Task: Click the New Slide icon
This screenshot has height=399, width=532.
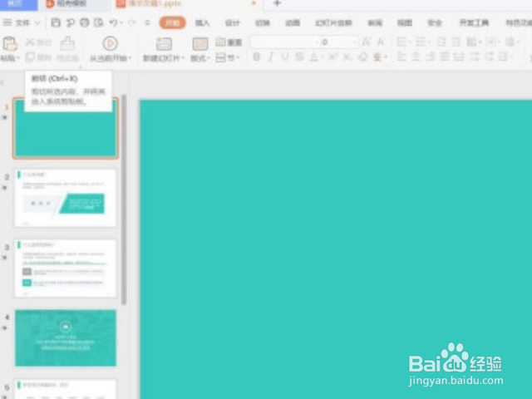Action: 164,44
